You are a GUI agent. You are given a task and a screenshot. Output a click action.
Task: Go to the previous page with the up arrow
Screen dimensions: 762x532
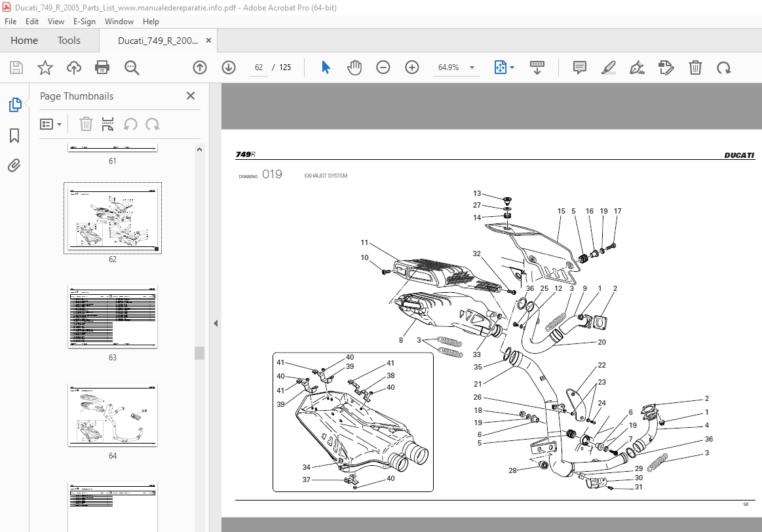(200, 67)
